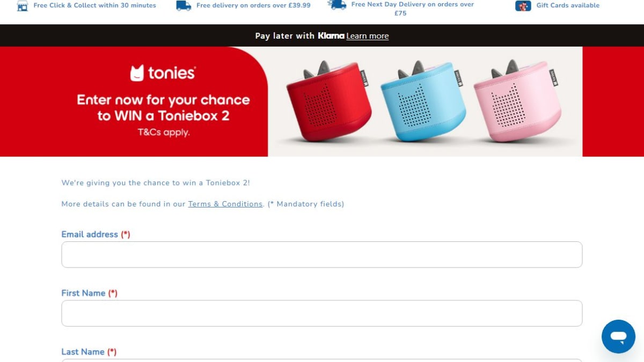
Task: Click the Klarna logo in the black bar
Action: click(x=331, y=36)
